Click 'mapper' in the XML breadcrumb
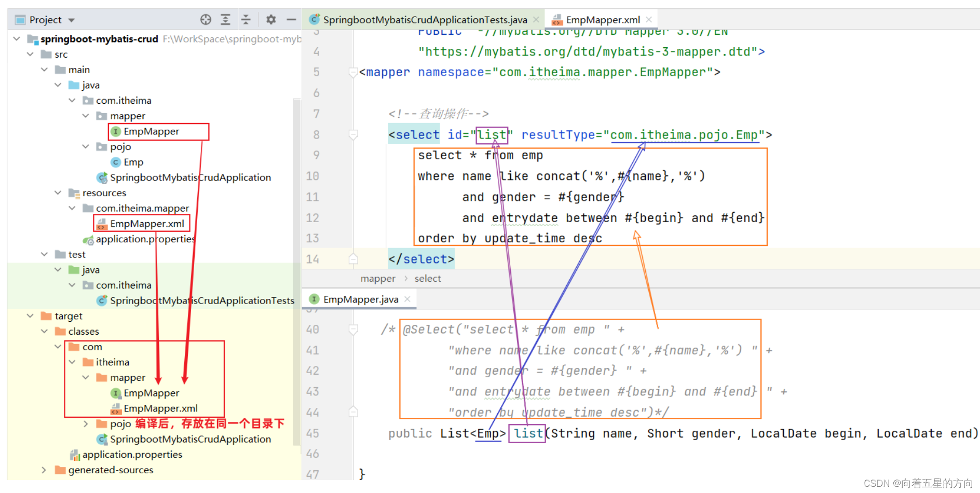 378,279
